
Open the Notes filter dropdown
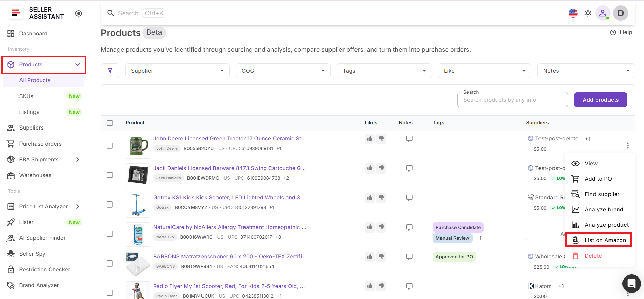pyautogui.click(x=586, y=71)
